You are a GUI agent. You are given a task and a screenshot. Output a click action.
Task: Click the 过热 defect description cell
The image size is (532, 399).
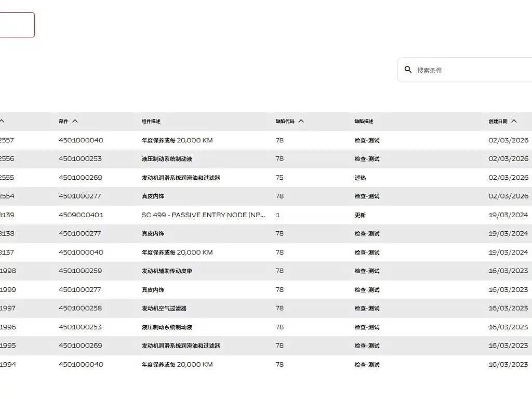click(360, 178)
